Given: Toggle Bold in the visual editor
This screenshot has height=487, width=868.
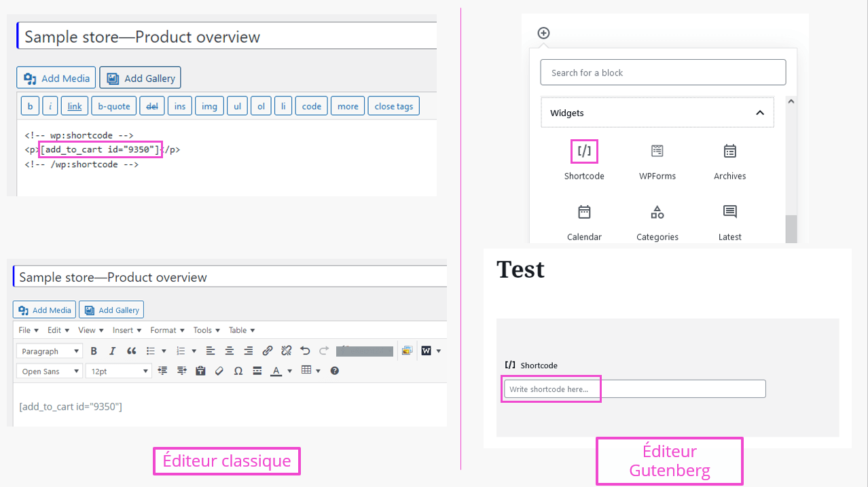Looking at the screenshot, I should [94, 351].
